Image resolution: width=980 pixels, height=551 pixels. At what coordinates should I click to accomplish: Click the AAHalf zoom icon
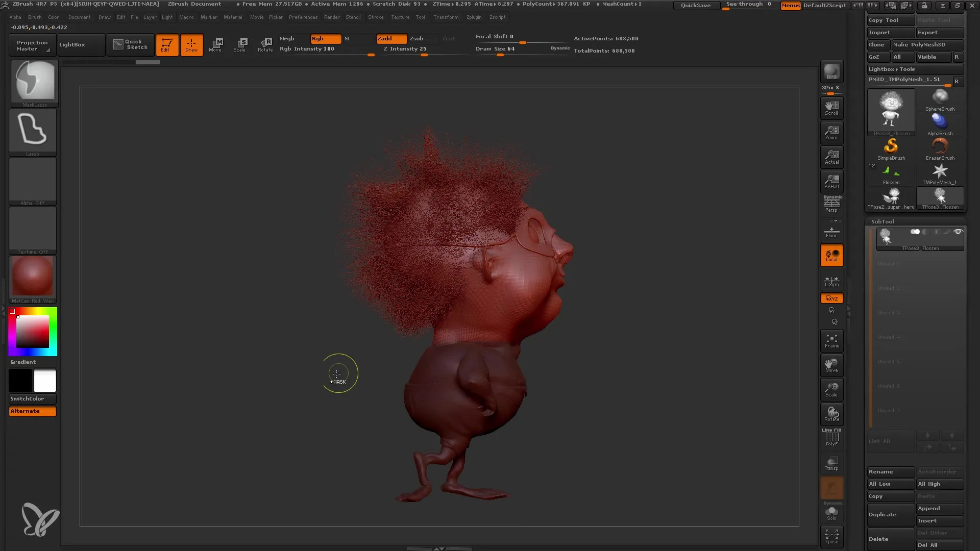(831, 181)
